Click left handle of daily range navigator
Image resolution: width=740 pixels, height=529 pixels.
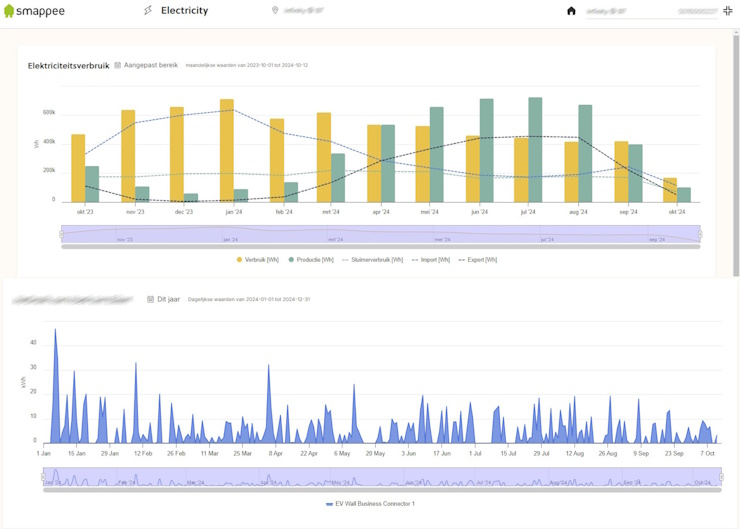coord(43,477)
